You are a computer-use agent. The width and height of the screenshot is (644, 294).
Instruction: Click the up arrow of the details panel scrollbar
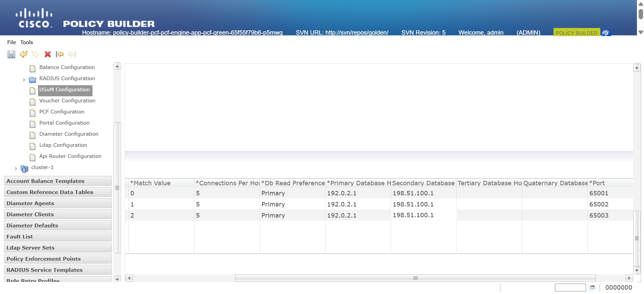[x=637, y=68]
